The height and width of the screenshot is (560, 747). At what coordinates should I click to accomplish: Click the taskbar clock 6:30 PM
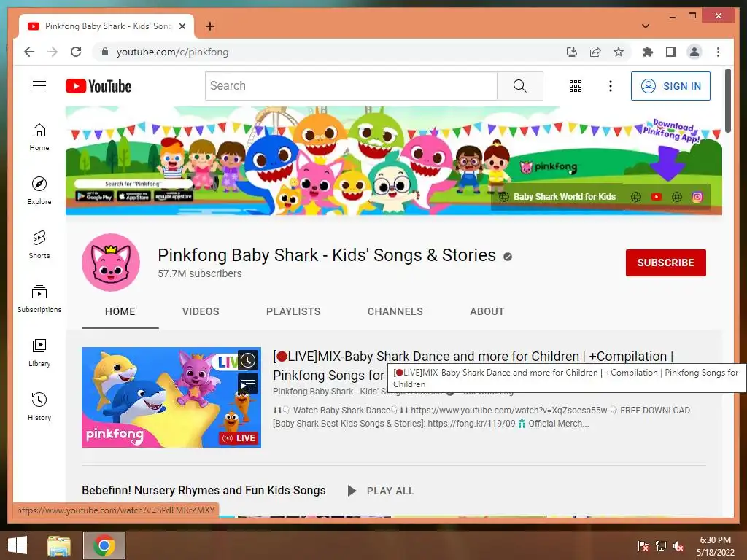pyautogui.click(x=716, y=546)
